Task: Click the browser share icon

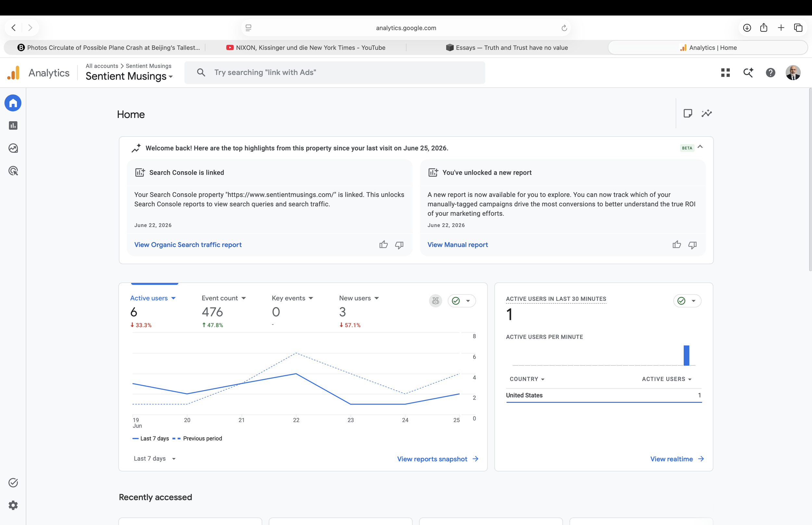Action: pos(764,28)
